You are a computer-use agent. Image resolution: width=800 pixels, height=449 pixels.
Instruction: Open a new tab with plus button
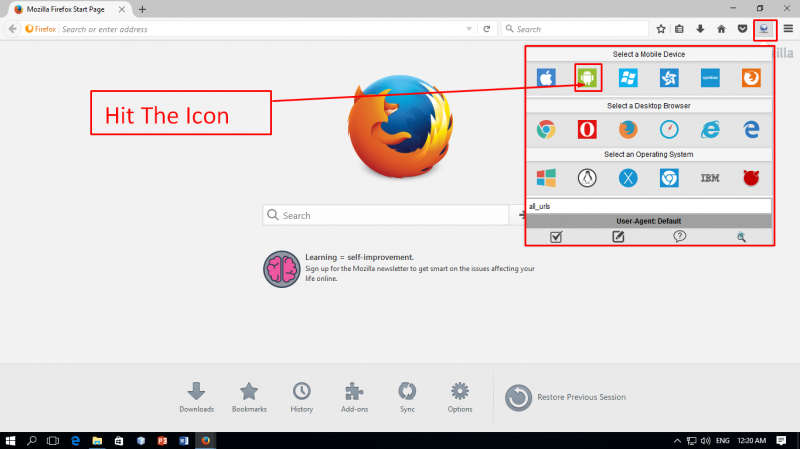tap(142, 9)
